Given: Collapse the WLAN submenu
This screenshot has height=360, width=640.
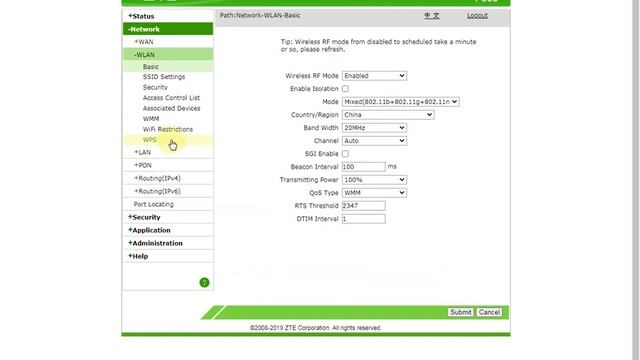Looking at the screenshot, I should click(x=168, y=55).
